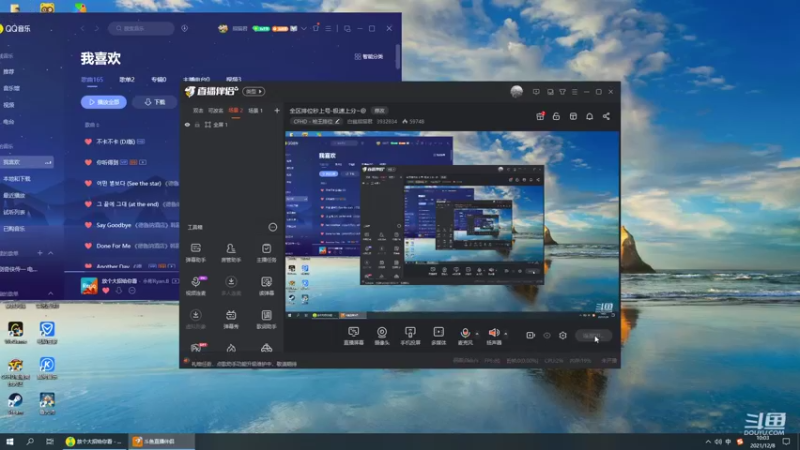Select the 歌曲165 tab in QQ Music
Viewport: 800px width, 450px height.
click(x=92, y=80)
